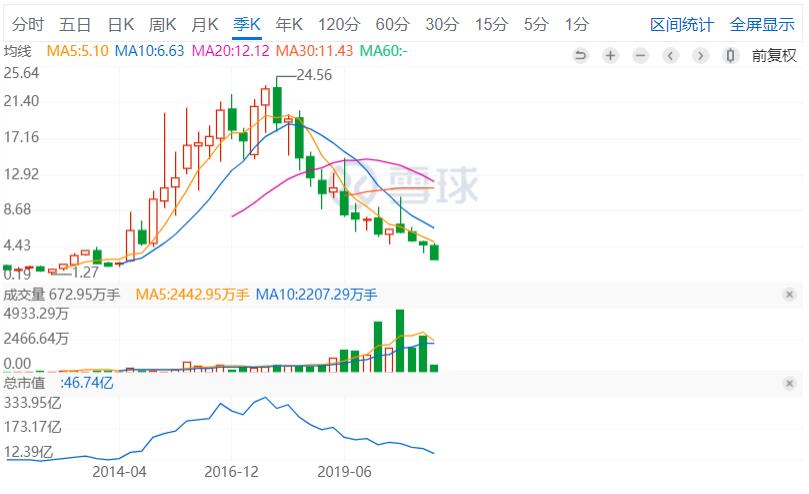Screen dimensions: 809x494
Task: Click the 均线 moving average label
Action: [18, 51]
